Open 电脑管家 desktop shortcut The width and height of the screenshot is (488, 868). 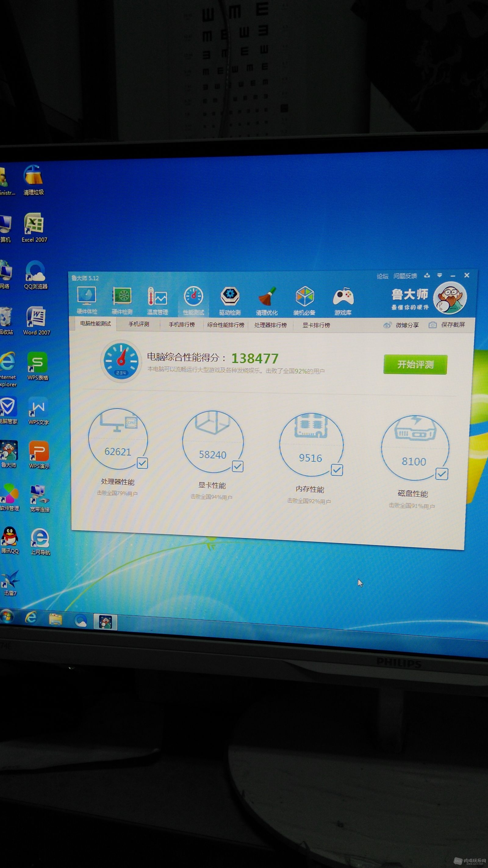(8, 410)
